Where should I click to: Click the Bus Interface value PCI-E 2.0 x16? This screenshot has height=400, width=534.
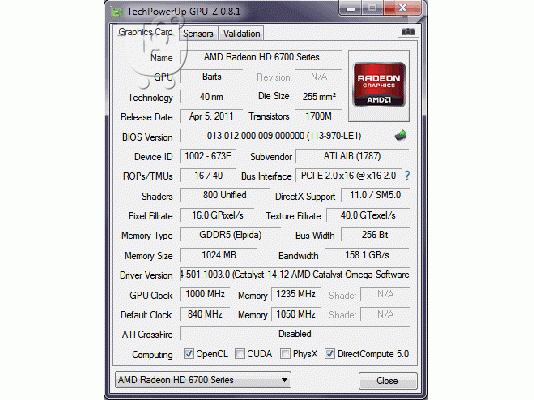(x=348, y=176)
